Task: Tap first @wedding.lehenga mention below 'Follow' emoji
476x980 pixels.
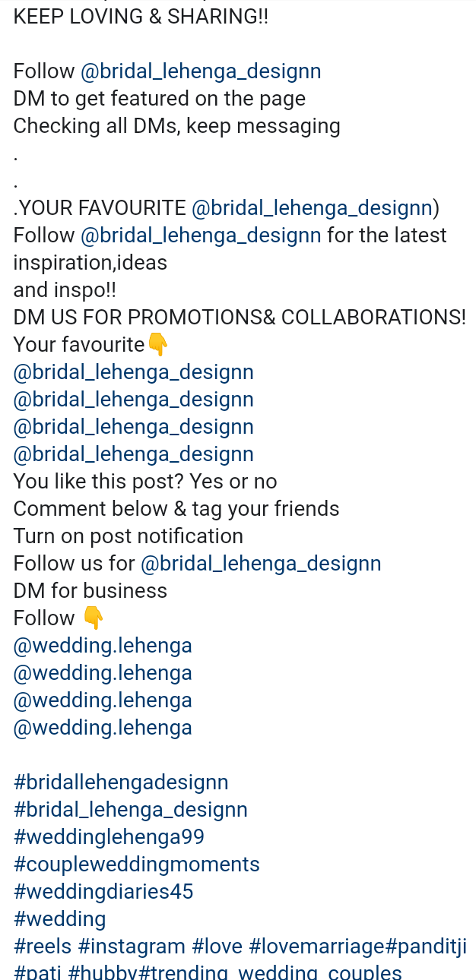Action: point(103,646)
